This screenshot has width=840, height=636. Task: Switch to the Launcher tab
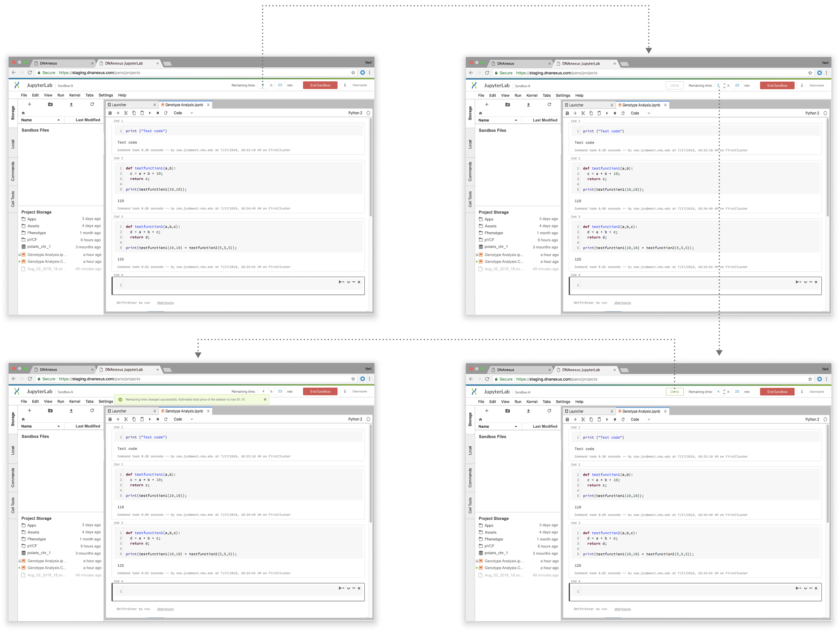tap(120, 104)
